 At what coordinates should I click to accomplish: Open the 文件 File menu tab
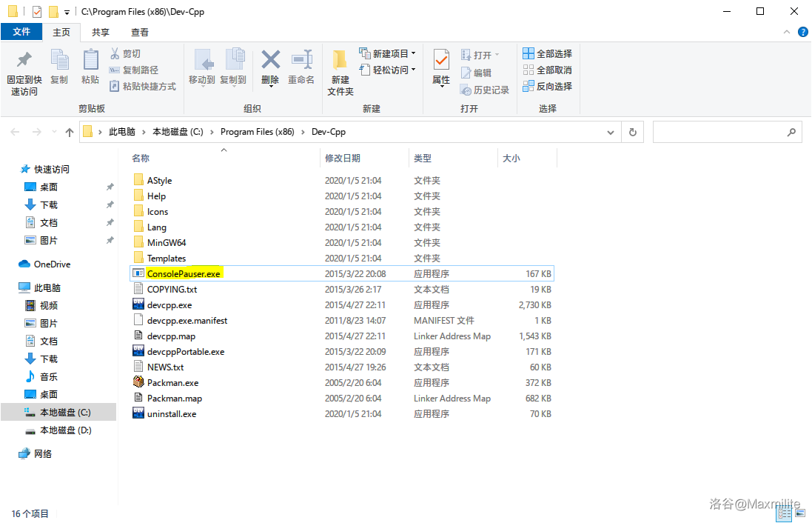[x=21, y=32]
